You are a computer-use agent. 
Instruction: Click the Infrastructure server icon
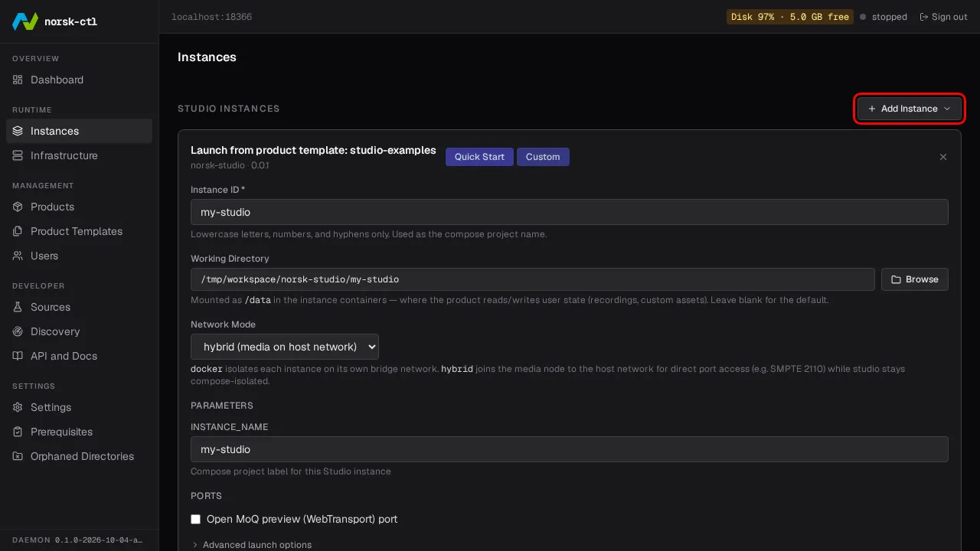tap(18, 155)
